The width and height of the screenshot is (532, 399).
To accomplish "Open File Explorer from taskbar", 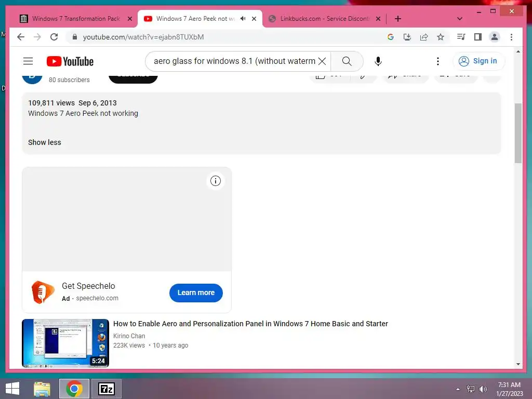I will click(42, 389).
